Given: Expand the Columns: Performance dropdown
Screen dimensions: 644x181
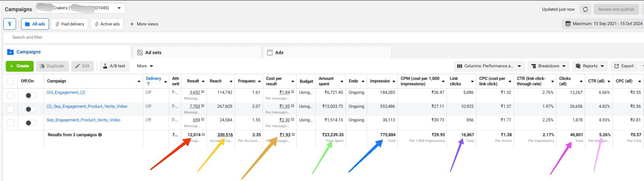Looking at the screenshot, I should click(x=489, y=66).
